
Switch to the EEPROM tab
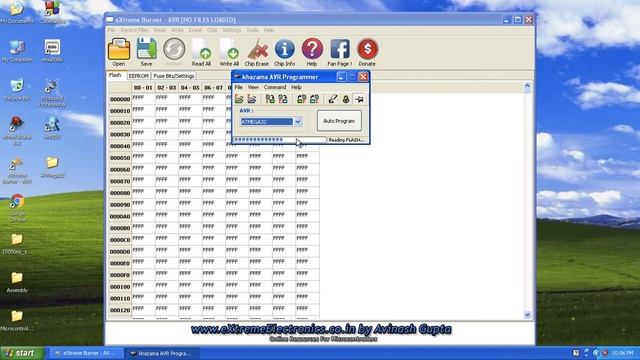coord(138,76)
